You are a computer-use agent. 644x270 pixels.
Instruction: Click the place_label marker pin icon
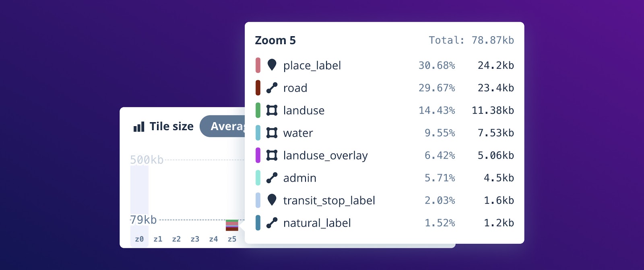coord(272,65)
